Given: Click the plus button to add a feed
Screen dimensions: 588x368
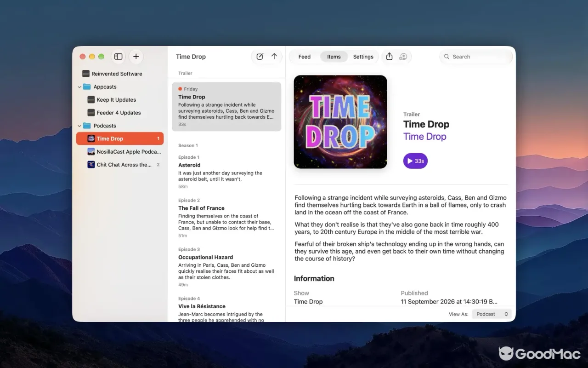Looking at the screenshot, I should coord(136,57).
